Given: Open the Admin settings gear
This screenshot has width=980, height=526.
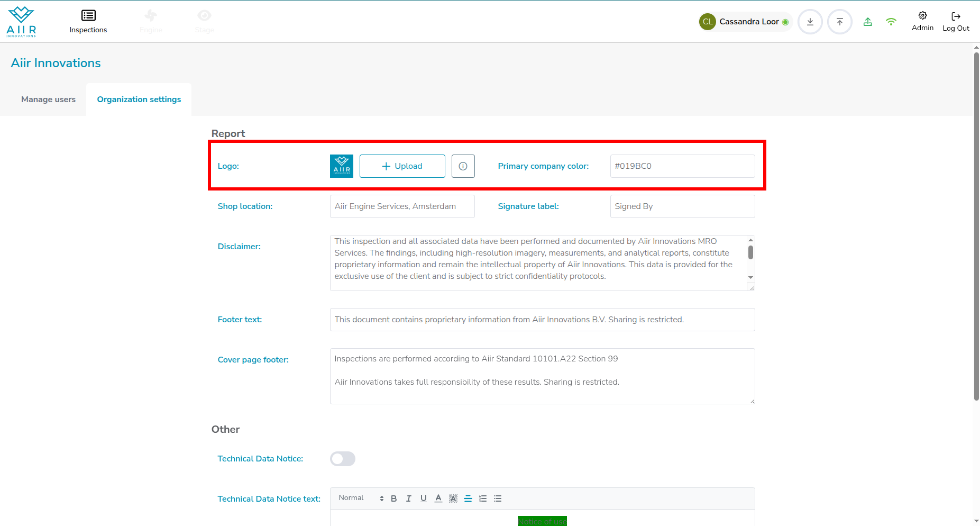Looking at the screenshot, I should click(x=923, y=21).
